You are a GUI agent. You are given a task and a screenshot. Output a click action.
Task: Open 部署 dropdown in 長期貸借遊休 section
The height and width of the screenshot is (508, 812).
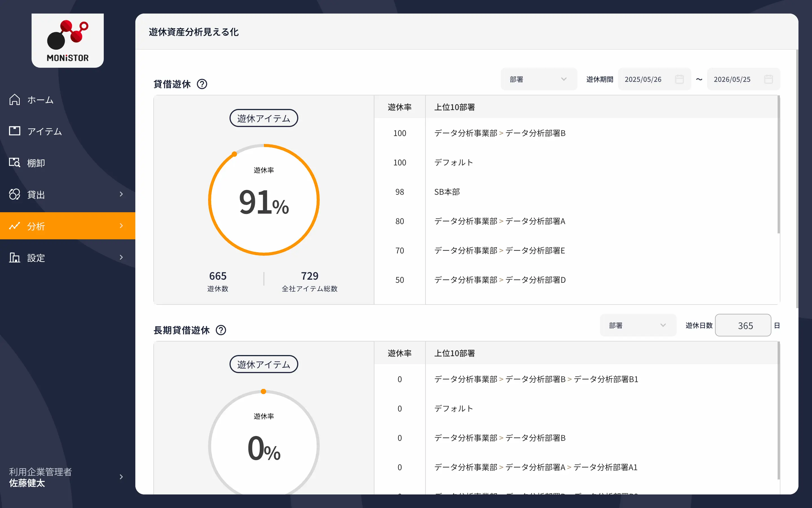(x=638, y=325)
